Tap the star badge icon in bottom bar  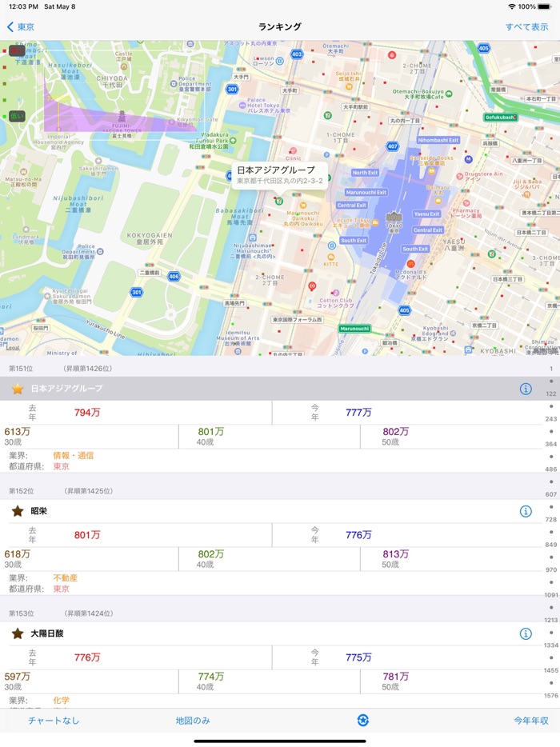coord(362,721)
